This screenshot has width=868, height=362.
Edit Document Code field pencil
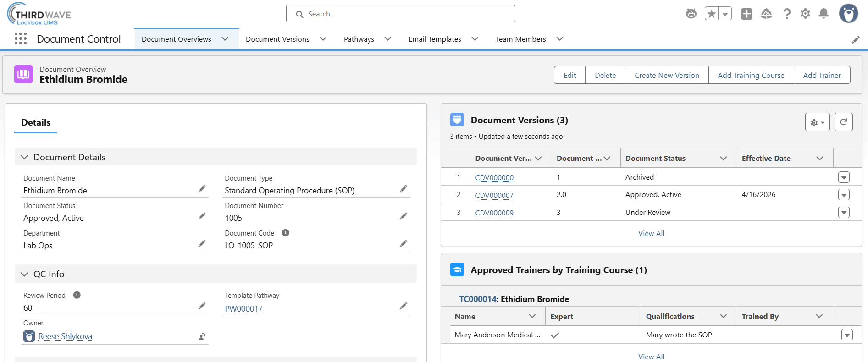404,244
